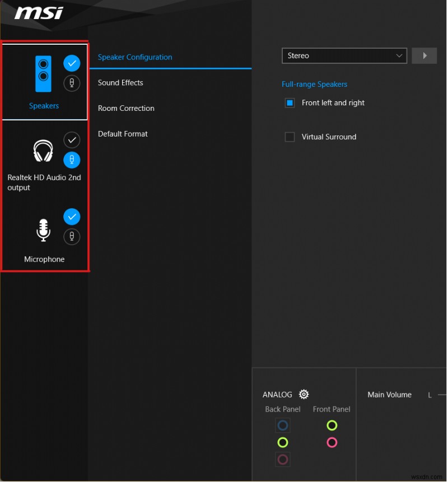448x482 pixels.
Task: Set Speakers as default communication device
Action: (x=72, y=83)
